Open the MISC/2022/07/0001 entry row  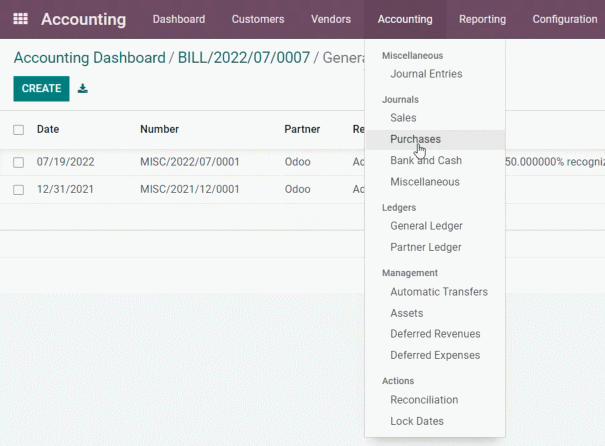[189, 162]
